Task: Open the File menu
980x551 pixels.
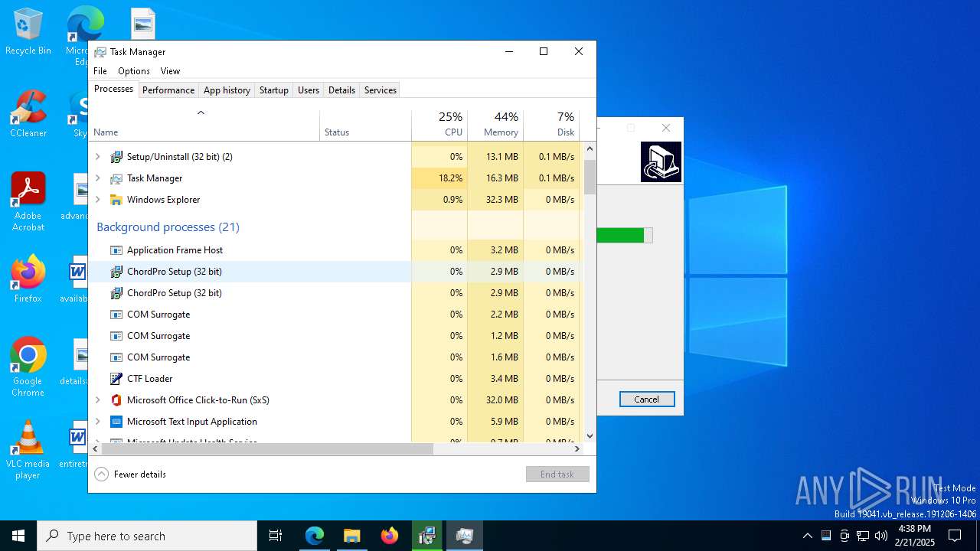Action: point(100,71)
